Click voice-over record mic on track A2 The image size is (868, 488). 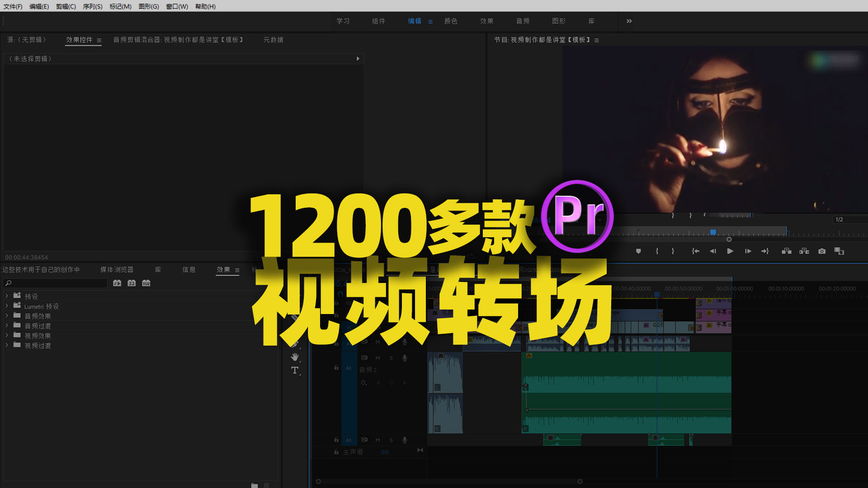(x=405, y=358)
